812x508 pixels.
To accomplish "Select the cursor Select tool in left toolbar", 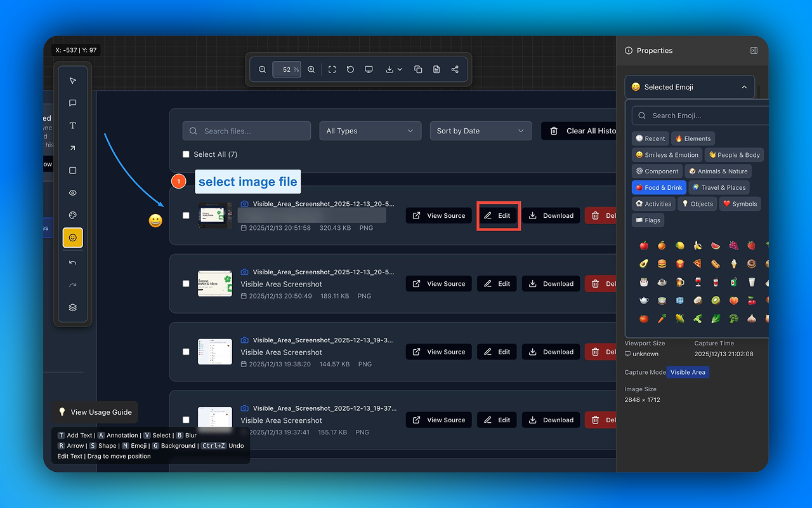I will click(x=73, y=81).
